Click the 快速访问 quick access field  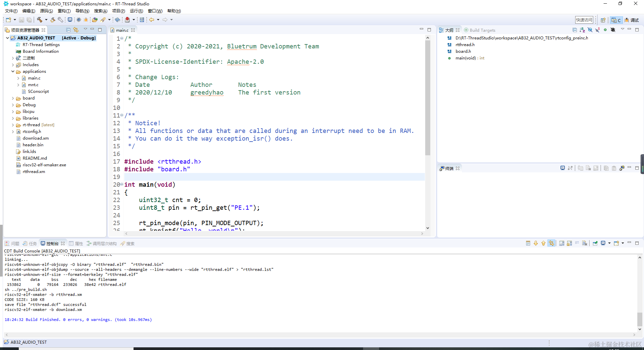click(584, 20)
